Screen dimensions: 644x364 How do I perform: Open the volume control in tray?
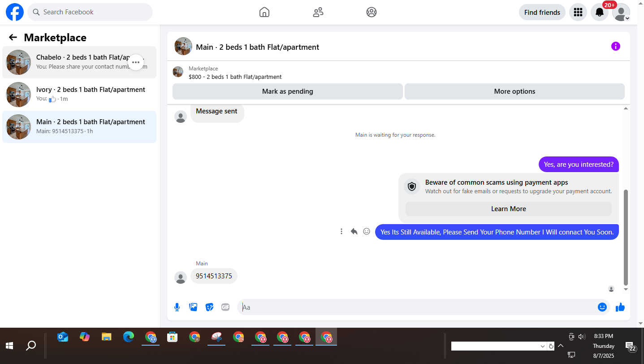click(x=582, y=337)
